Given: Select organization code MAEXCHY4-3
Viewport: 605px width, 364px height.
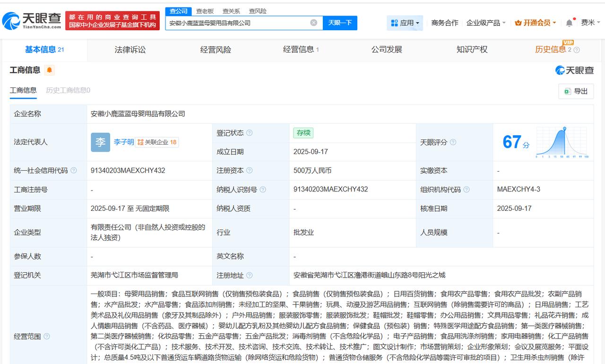Looking at the screenshot, I should pyautogui.click(x=519, y=190).
